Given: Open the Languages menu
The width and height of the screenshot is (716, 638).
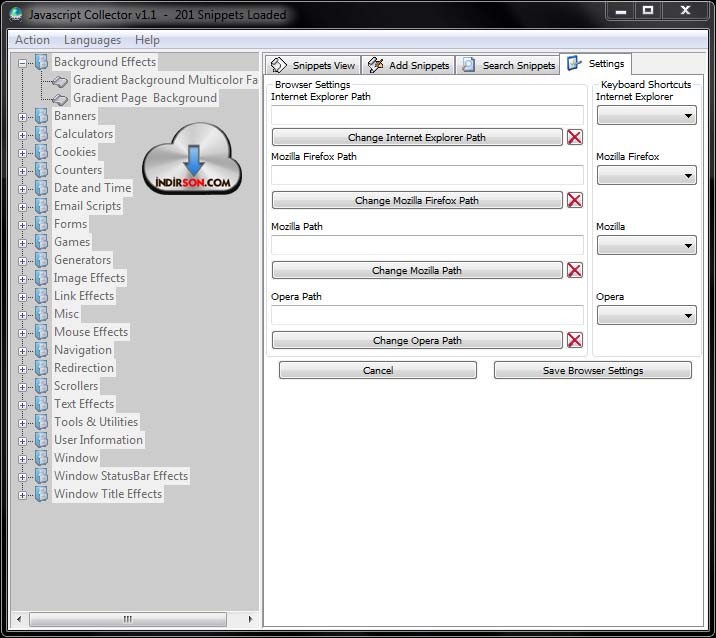Looking at the screenshot, I should [92, 40].
